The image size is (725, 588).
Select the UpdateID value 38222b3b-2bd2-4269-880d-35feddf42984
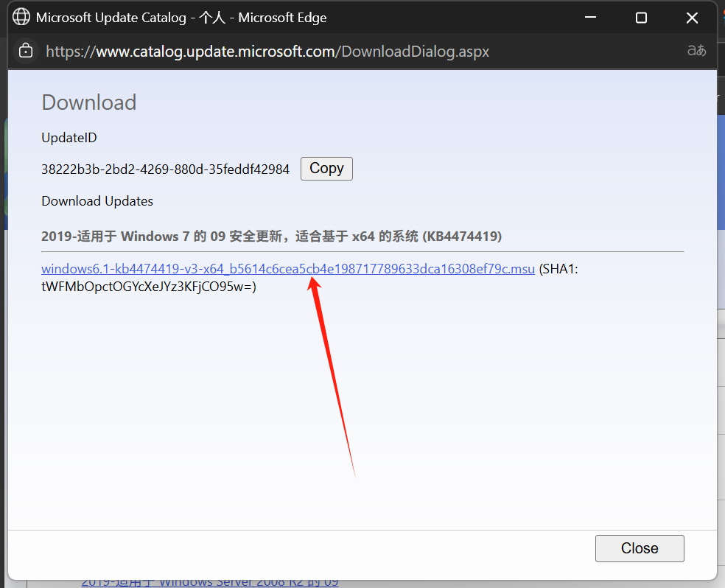tap(166, 169)
